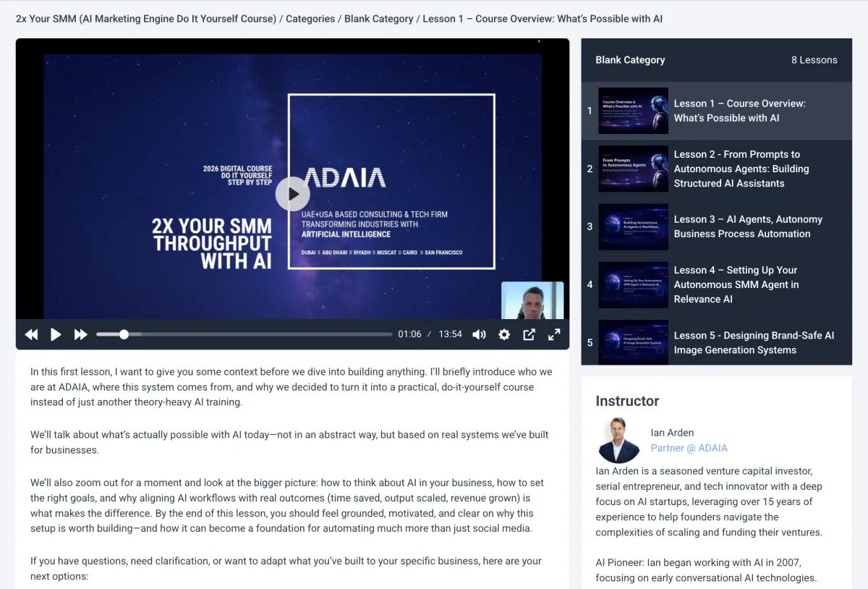This screenshot has width=868, height=589.
Task: Click the '13:54' video duration text
Action: (x=450, y=334)
